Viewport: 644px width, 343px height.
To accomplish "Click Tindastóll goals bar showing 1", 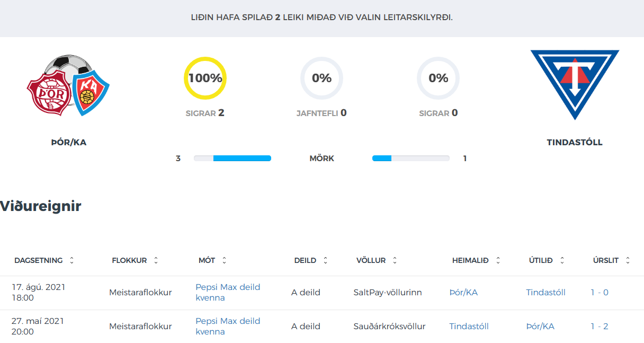I will coord(411,158).
